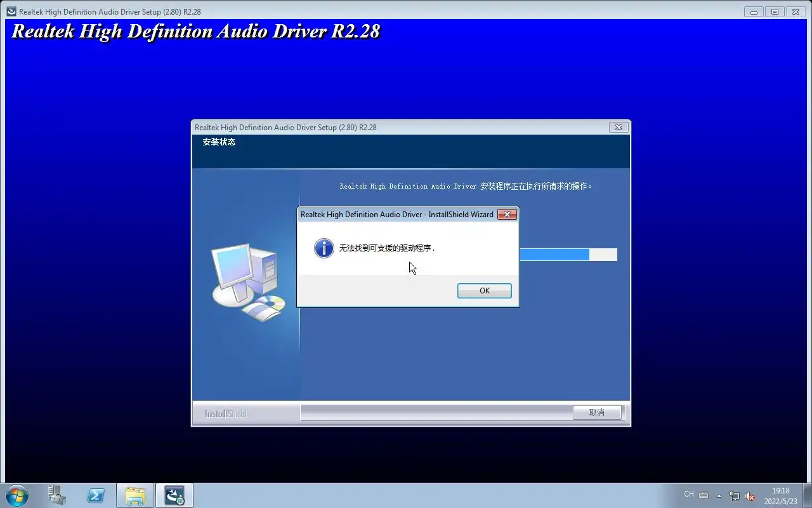Launch Windows PowerShell from the taskbar
The image size is (812, 508).
pos(96,495)
